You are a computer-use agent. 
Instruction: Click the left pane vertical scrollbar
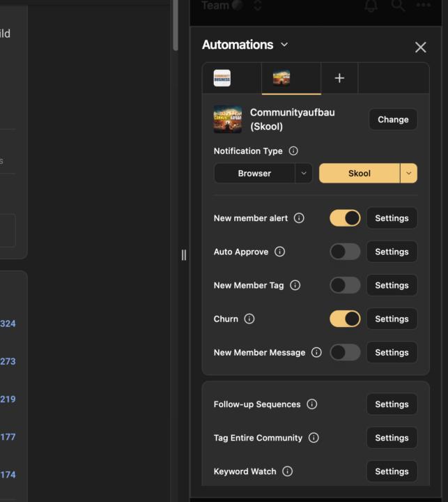tap(176, 25)
